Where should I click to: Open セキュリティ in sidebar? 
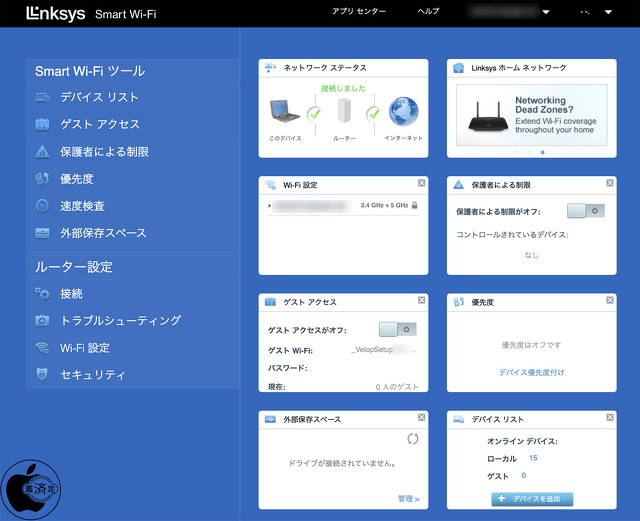coord(93,374)
